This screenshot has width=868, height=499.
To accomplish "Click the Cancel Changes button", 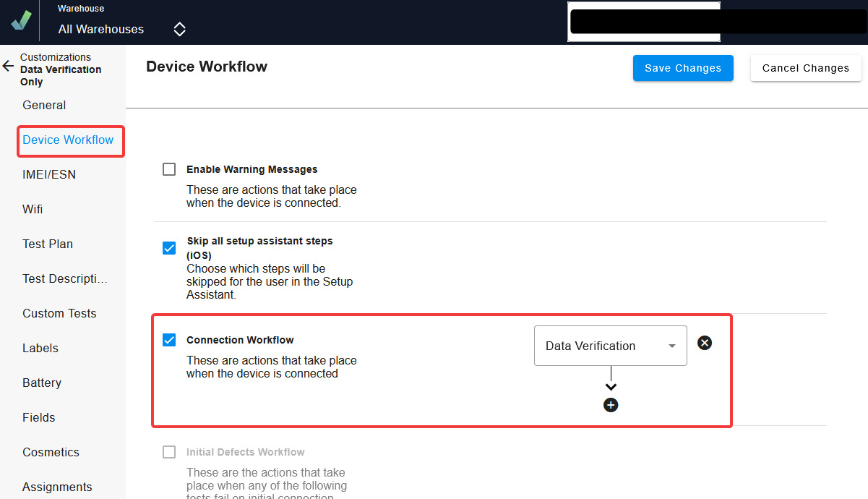I will coord(805,68).
